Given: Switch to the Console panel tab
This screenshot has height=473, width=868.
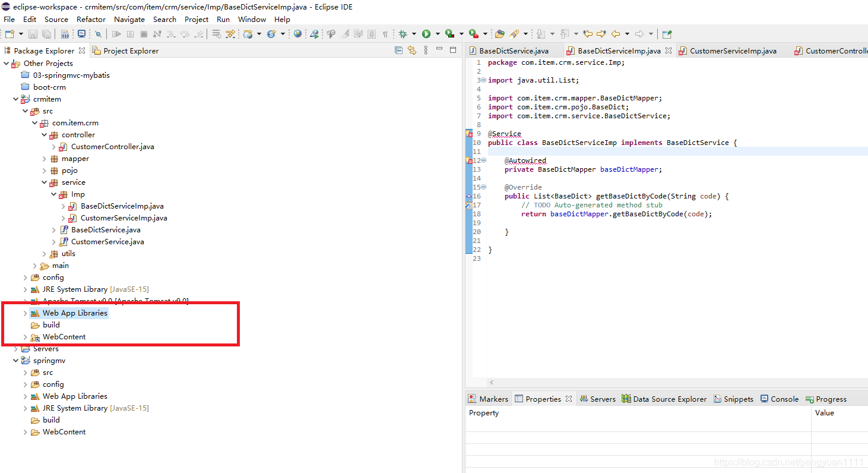Looking at the screenshot, I should coord(780,399).
